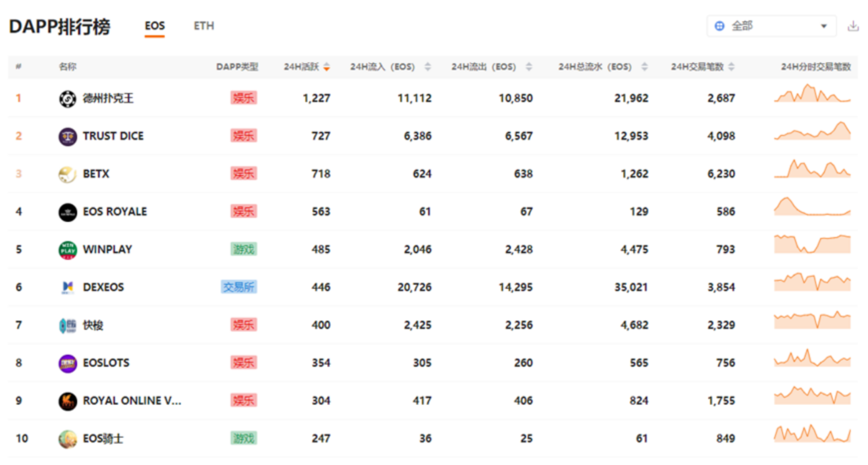The height and width of the screenshot is (465, 868).
Task: Click the BETX logo icon
Action: (x=68, y=175)
